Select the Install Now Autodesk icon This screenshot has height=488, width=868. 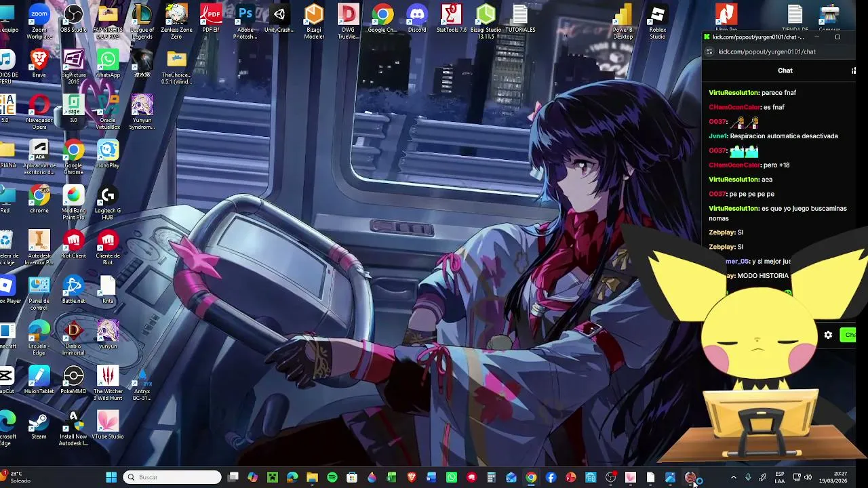point(73,429)
